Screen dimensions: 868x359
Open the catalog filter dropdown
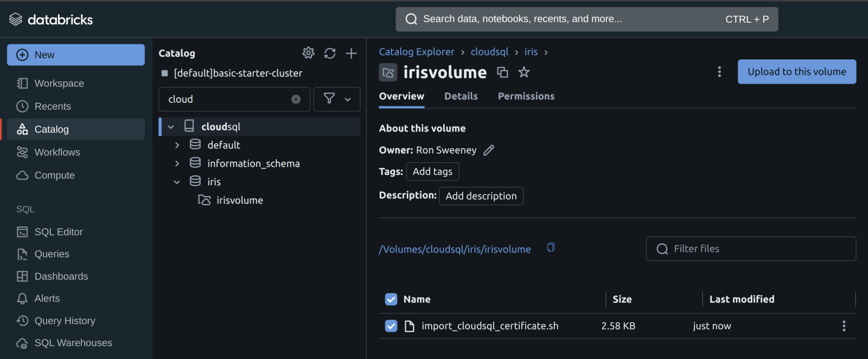coord(337,99)
